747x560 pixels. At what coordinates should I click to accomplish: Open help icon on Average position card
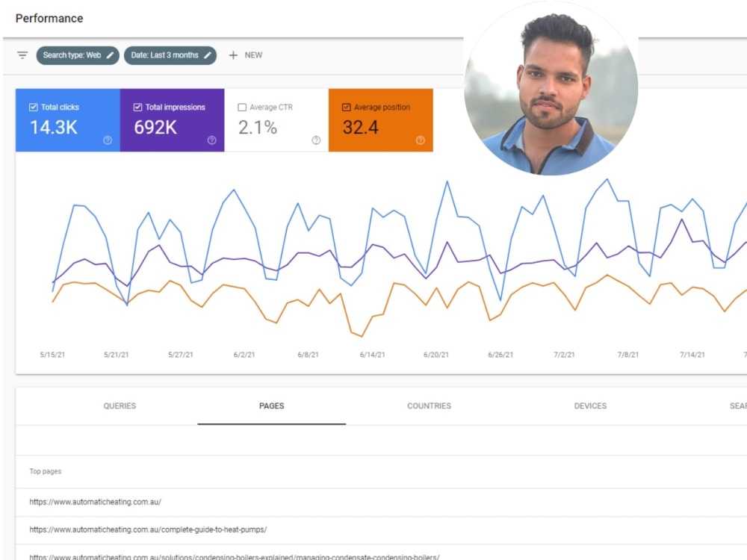pos(420,140)
